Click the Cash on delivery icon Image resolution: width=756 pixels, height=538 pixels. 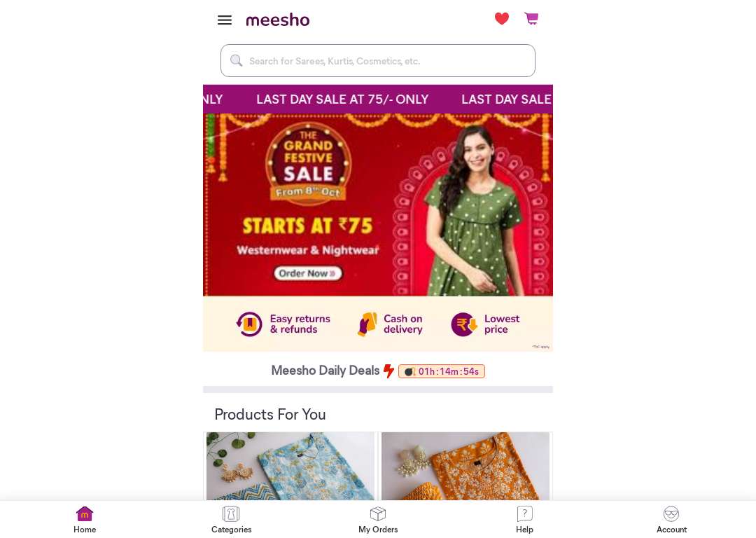pos(367,324)
